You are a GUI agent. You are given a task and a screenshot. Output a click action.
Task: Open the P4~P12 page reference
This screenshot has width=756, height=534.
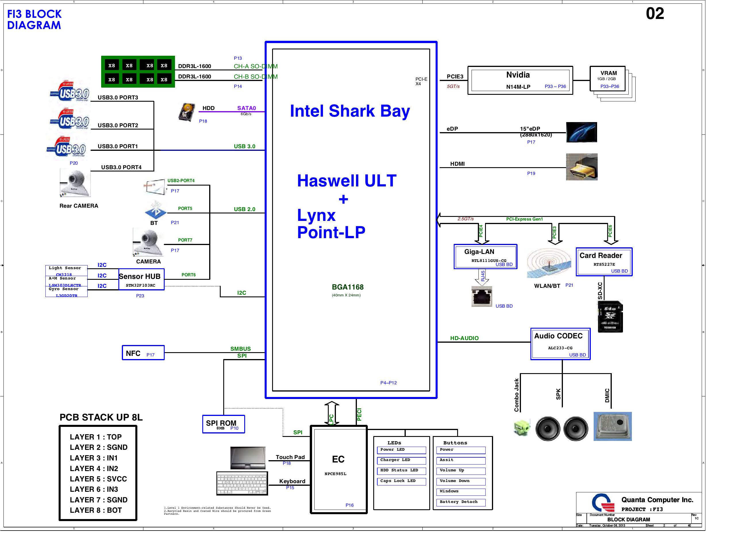coord(388,383)
